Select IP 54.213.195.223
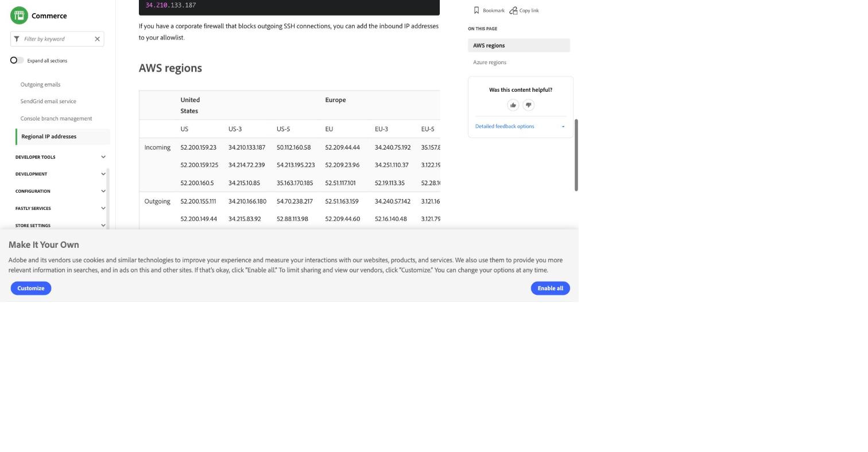Viewport: 868px width, 452px height. [x=296, y=165]
